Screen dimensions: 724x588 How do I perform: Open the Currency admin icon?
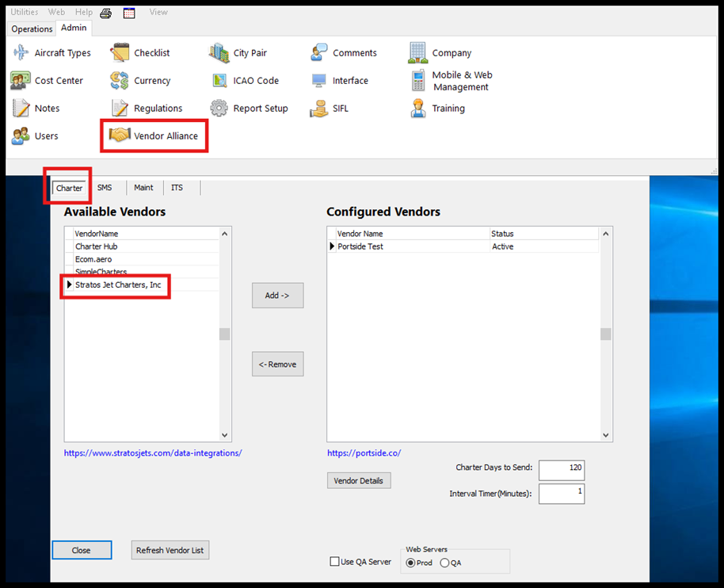pos(120,81)
